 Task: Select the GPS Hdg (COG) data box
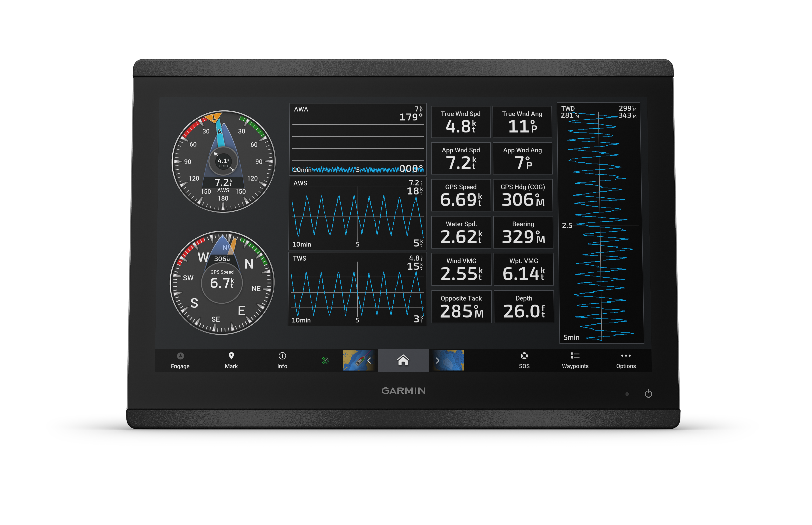click(x=523, y=195)
